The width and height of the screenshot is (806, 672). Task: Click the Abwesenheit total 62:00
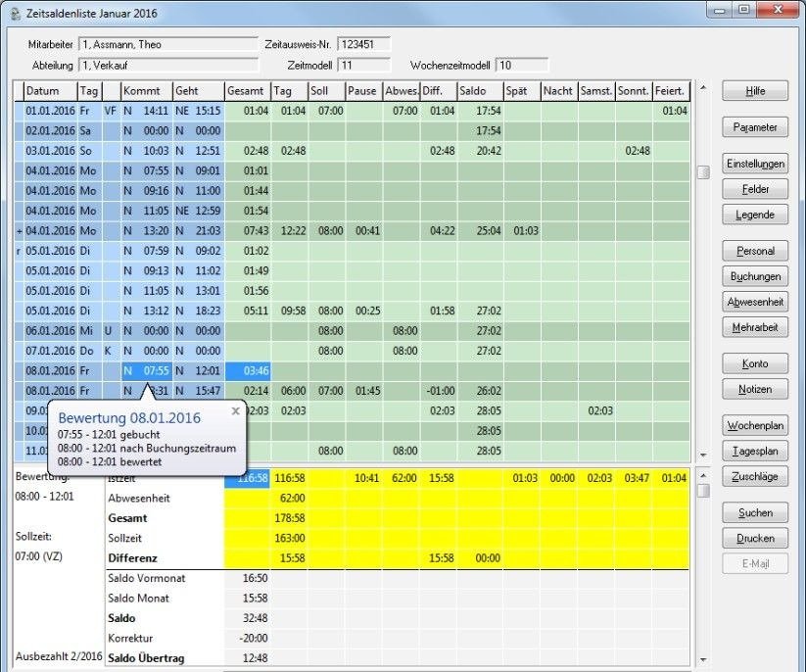click(x=292, y=499)
